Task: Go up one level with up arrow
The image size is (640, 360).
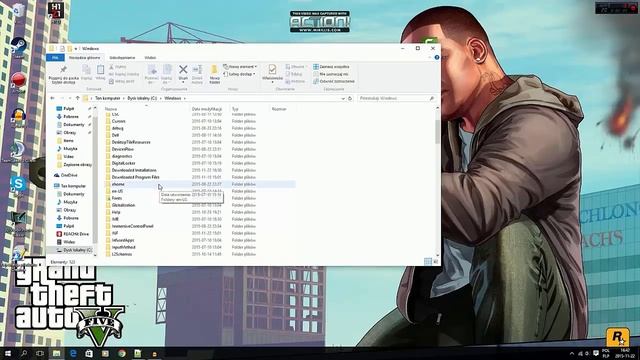Action: click(78, 98)
